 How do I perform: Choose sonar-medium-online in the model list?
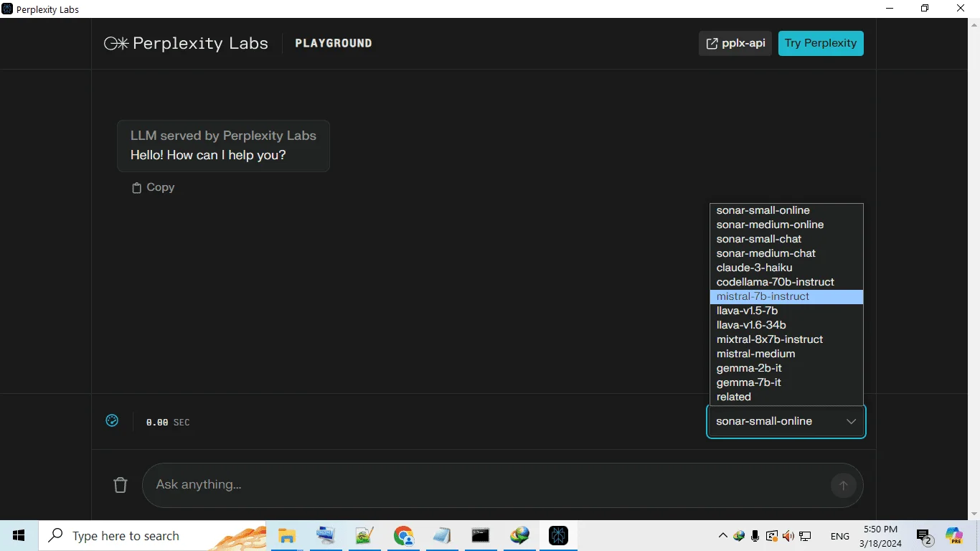[x=786, y=225]
